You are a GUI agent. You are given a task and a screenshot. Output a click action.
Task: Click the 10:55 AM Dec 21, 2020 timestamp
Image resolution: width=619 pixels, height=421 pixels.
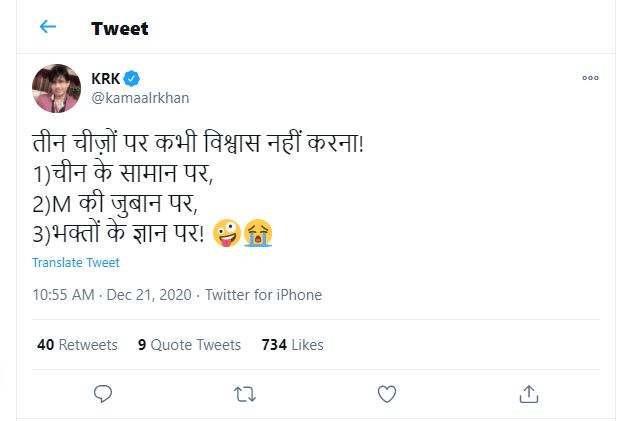[x=112, y=295]
